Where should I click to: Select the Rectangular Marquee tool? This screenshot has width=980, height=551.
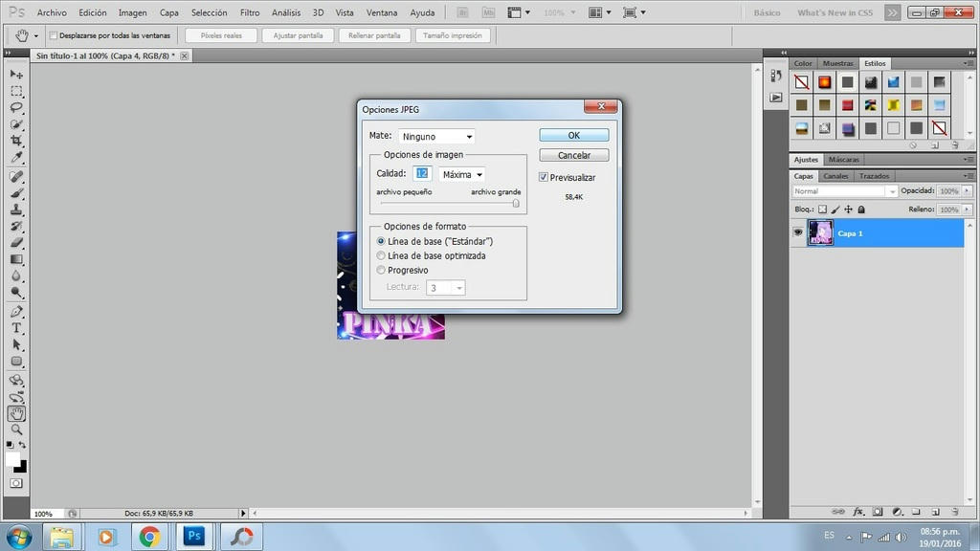pyautogui.click(x=16, y=91)
